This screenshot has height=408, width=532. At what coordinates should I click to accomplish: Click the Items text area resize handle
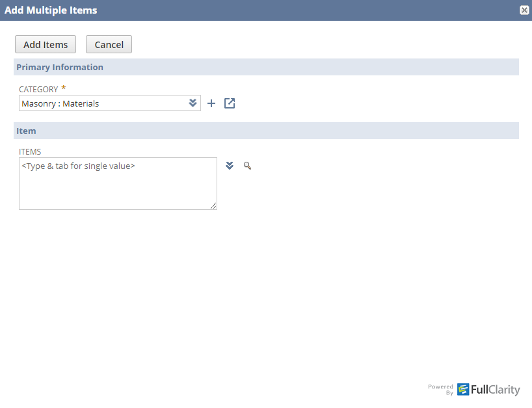point(213,206)
